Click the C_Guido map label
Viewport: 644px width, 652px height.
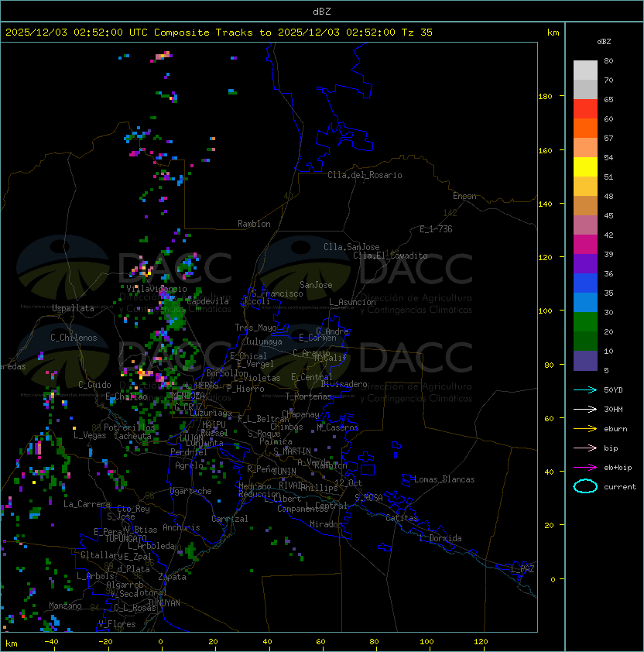pyautogui.click(x=94, y=385)
